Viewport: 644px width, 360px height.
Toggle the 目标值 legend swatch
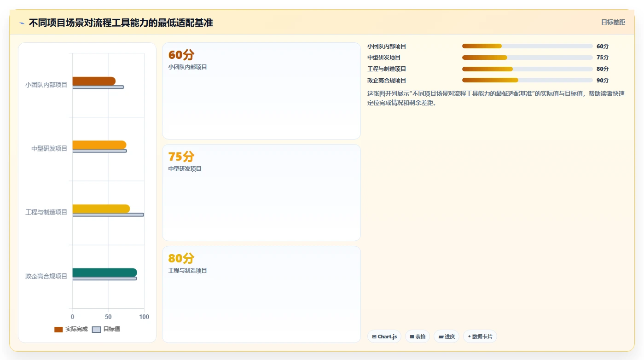pos(96,329)
